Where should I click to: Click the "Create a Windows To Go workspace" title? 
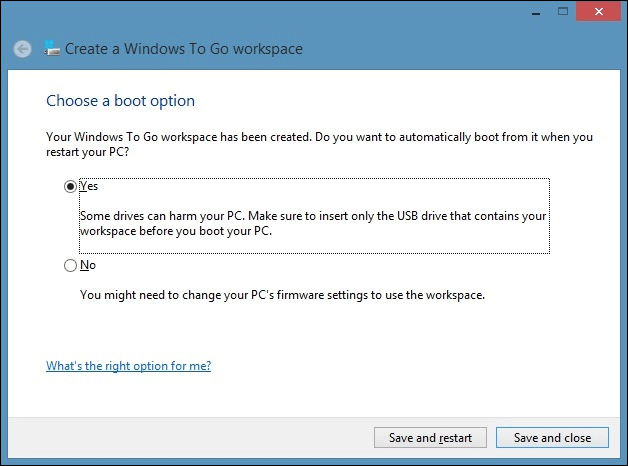point(183,48)
